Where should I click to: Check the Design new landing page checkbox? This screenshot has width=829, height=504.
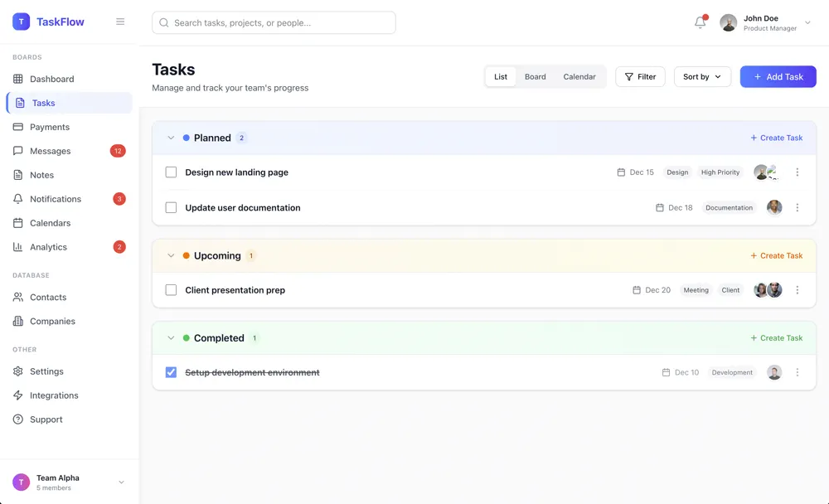tap(171, 172)
